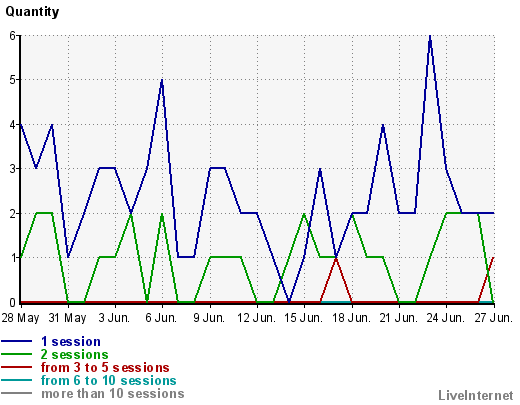520x405 pixels.
Task: Click the blue peak at value 6
Action: pyautogui.click(x=430, y=36)
